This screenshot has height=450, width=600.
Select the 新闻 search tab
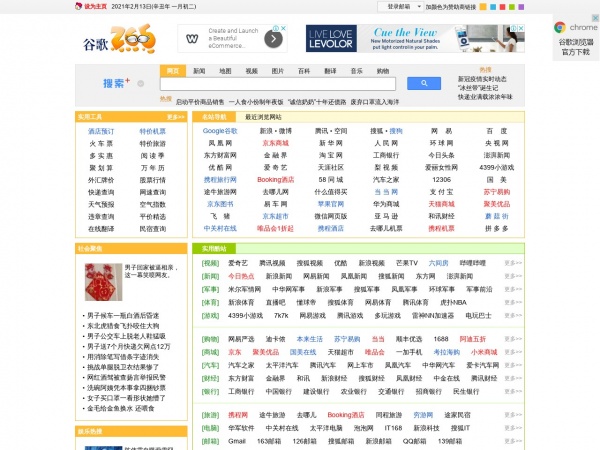click(x=199, y=71)
